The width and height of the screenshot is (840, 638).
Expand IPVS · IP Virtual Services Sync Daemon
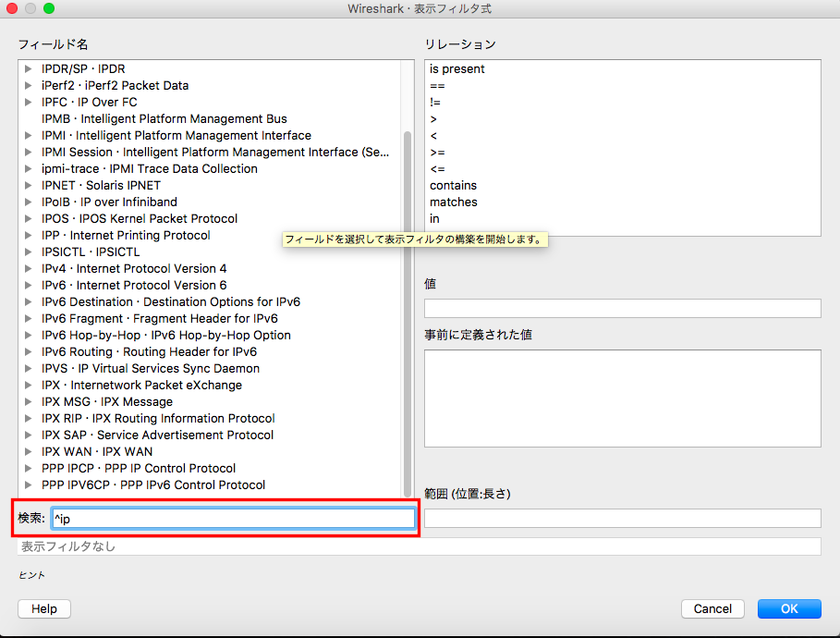tap(29, 368)
